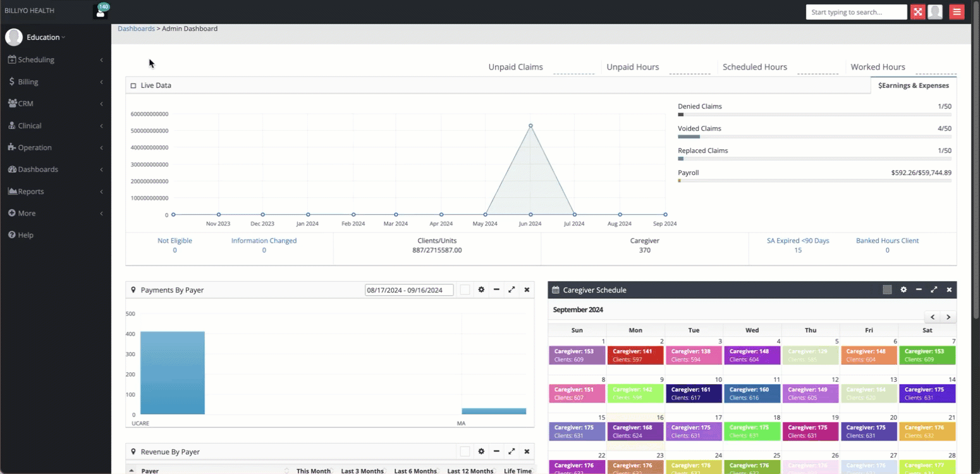This screenshot has width=980, height=474.
Task: Toggle the gray square in Caregiver Schedule header
Action: pyautogui.click(x=887, y=290)
